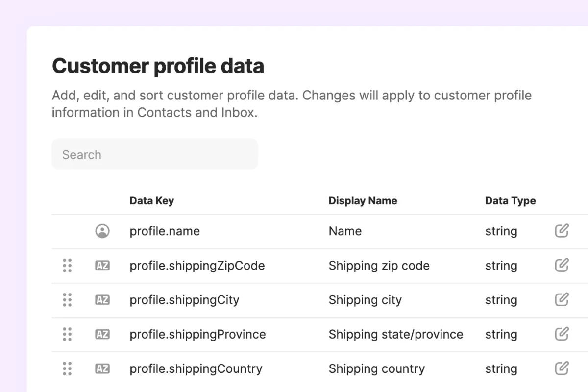Edit the Shipping country entry
The image size is (588, 392).
click(562, 368)
